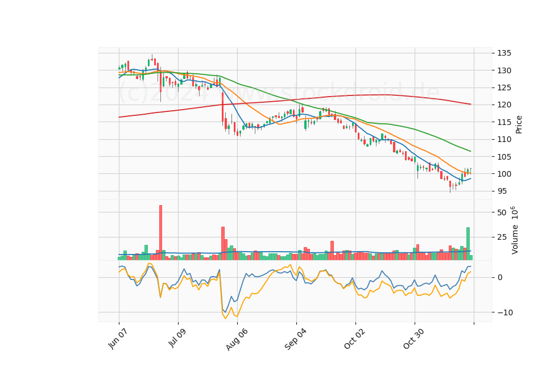Click the Price axis title

(519, 124)
